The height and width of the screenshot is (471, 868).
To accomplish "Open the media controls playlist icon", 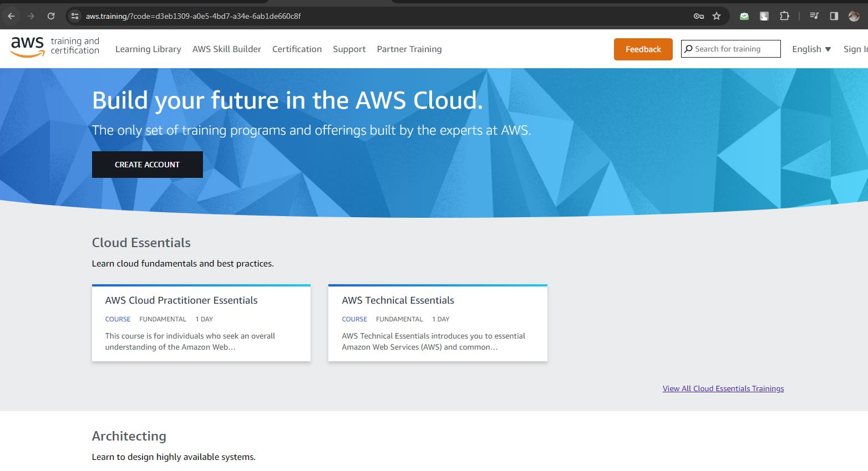I will pos(814,16).
